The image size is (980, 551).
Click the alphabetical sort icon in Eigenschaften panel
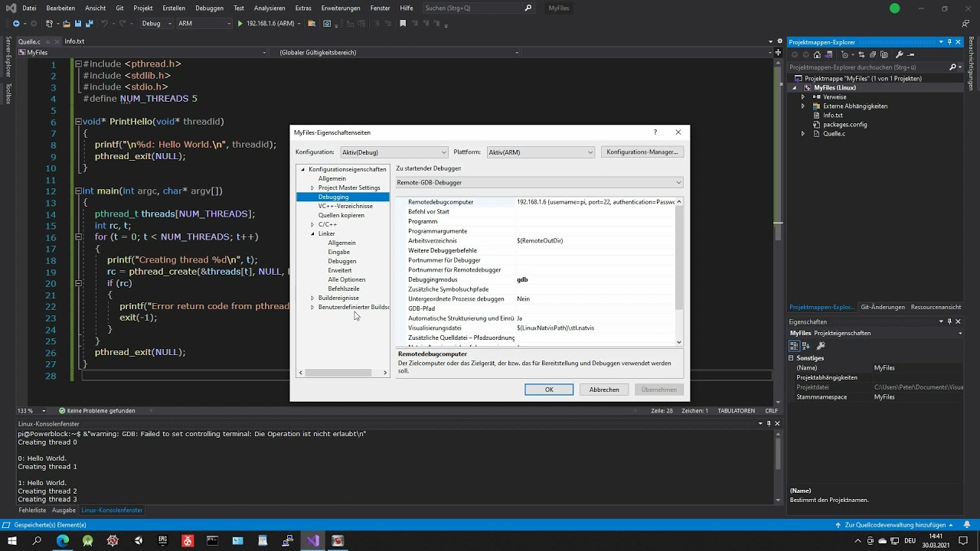pyautogui.click(x=808, y=346)
